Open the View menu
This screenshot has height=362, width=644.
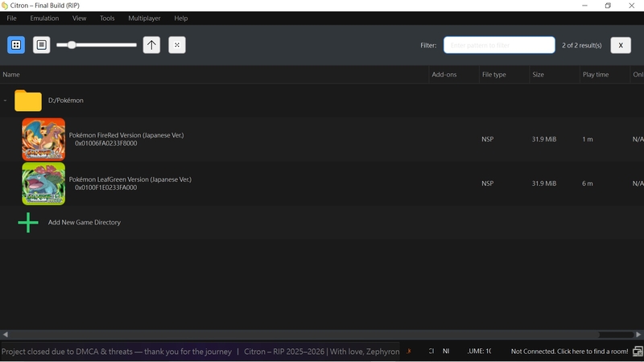(x=79, y=18)
